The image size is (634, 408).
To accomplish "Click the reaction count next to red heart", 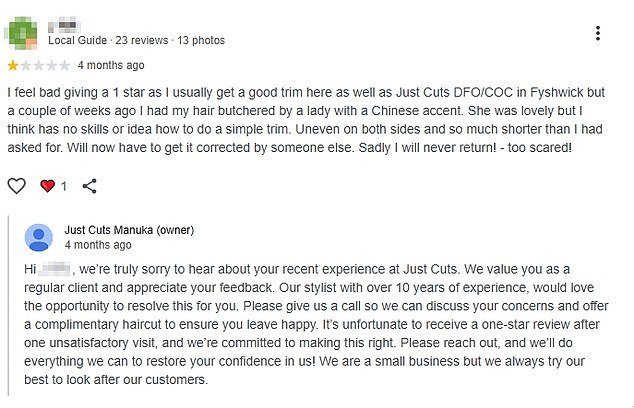I will tap(65, 186).
